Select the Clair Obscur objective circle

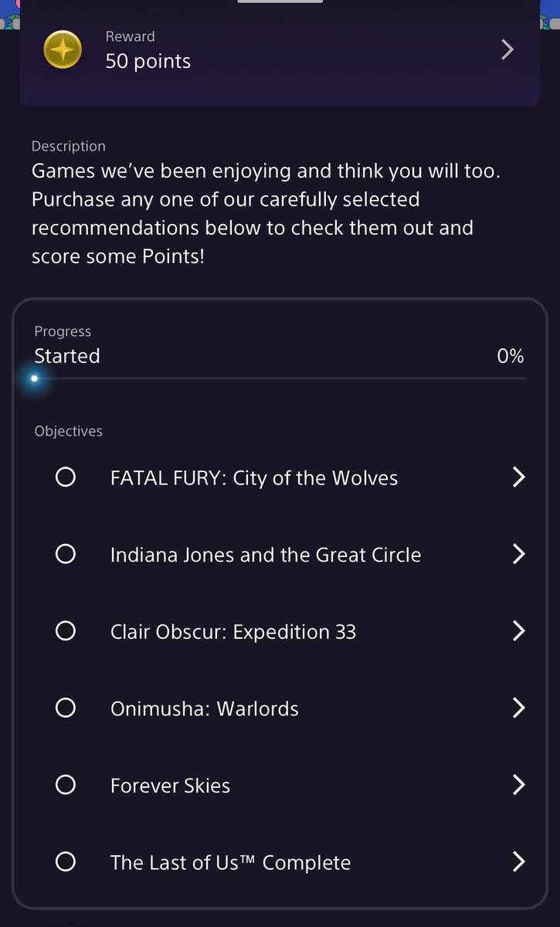pos(66,631)
